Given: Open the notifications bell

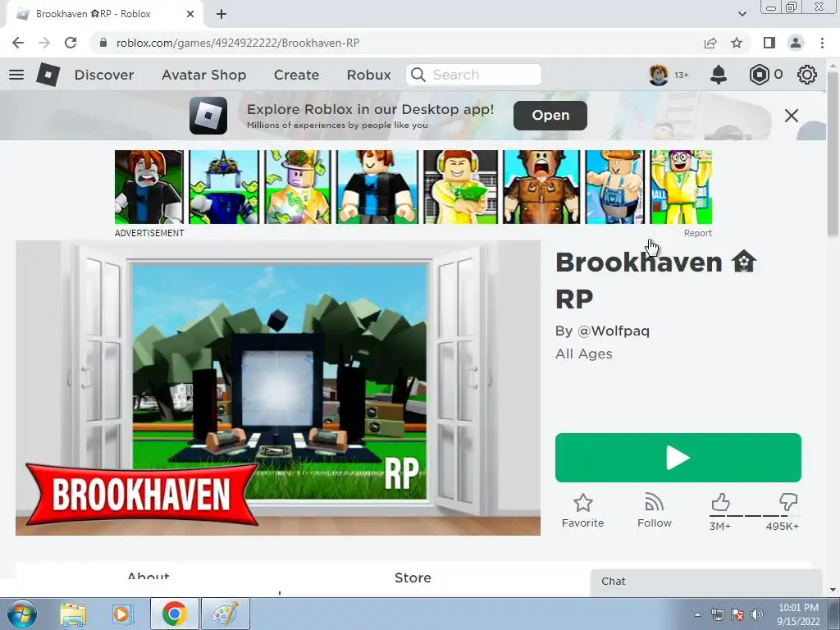Looking at the screenshot, I should click(719, 75).
